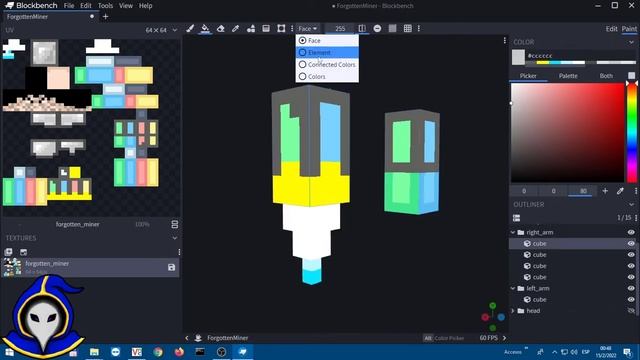Open the View menu
The height and width of the screenshot is (360, 640).
coord(126,6)
